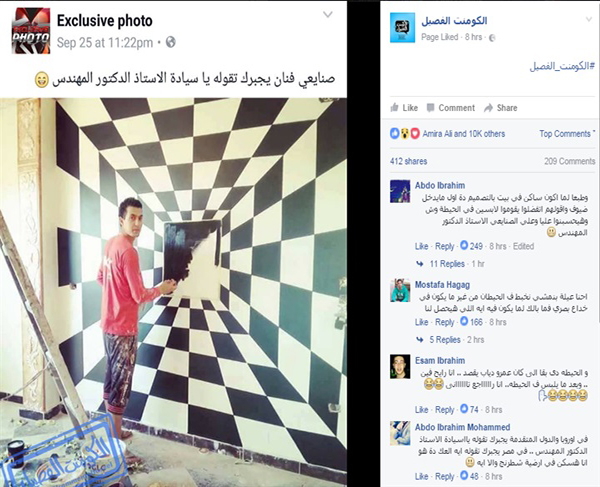600x487 pixels.
Task: Click the hashtag link in the post
Action: [562, 66]
